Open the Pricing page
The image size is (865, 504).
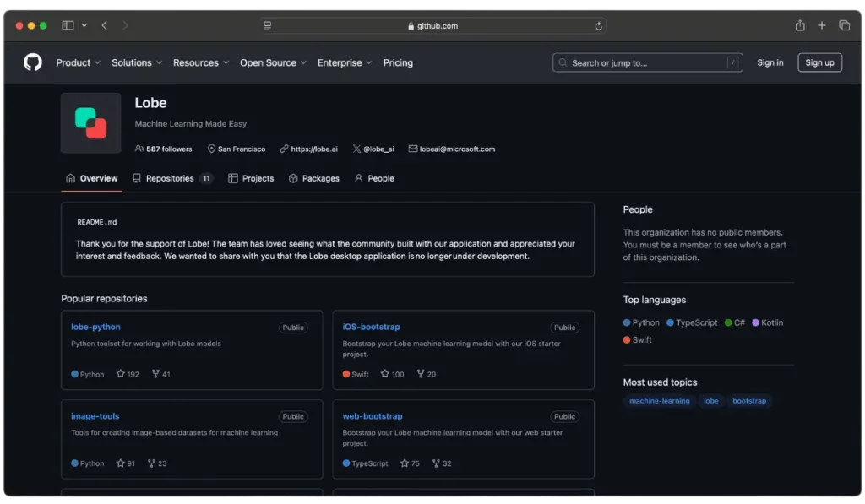[399, 62]
